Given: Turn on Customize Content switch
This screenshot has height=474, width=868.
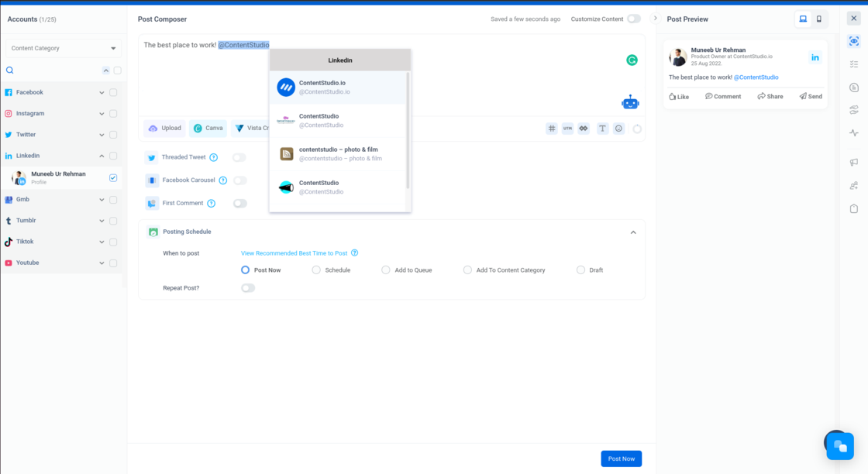Looking at the screenshot, I should point(633,19).
